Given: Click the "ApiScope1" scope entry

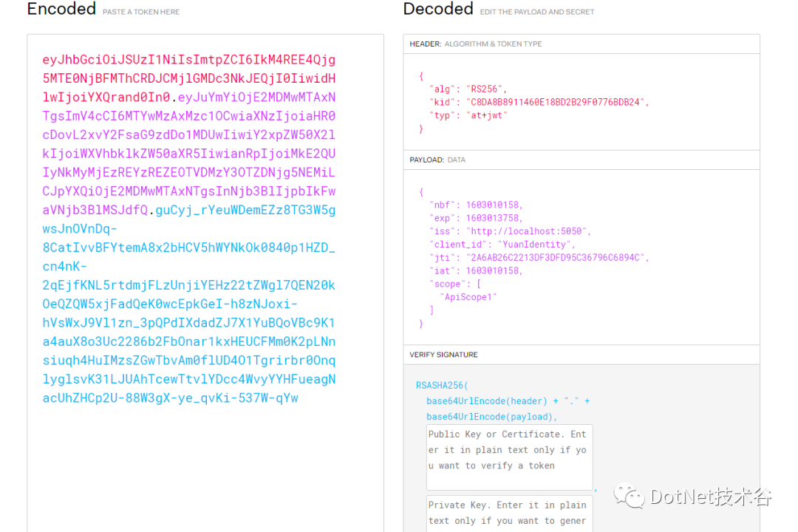Looking at the screenshot, I should [468, 297].
